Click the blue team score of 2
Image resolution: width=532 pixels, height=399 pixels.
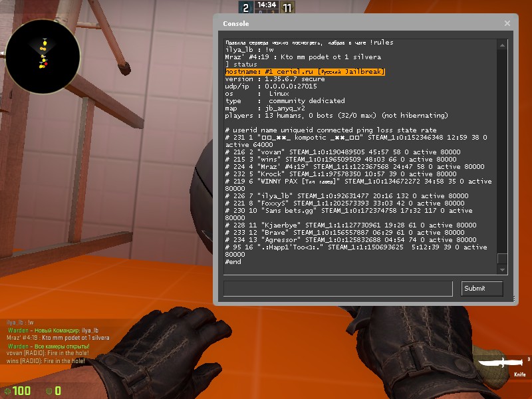point(245,8)
